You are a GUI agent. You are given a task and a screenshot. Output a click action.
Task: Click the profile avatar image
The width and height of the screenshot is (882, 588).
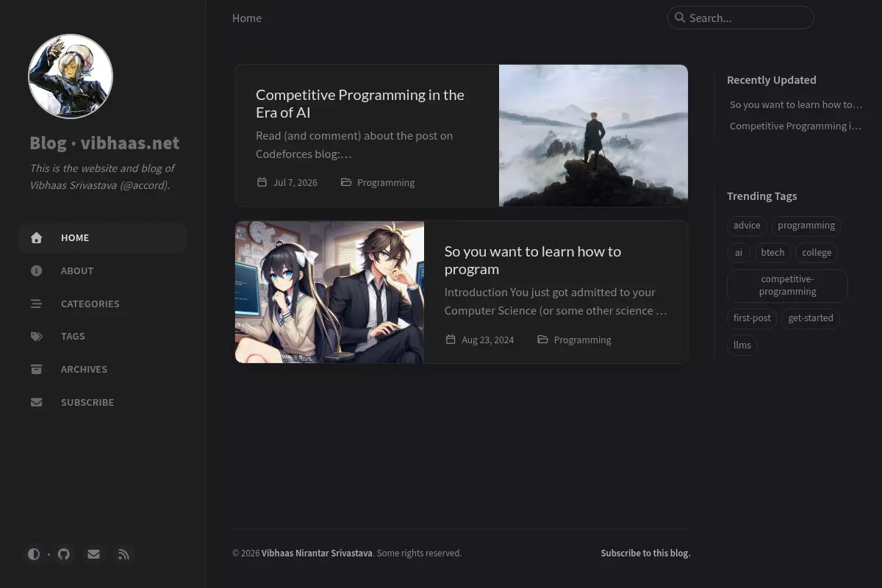click(x=71, y=76)
